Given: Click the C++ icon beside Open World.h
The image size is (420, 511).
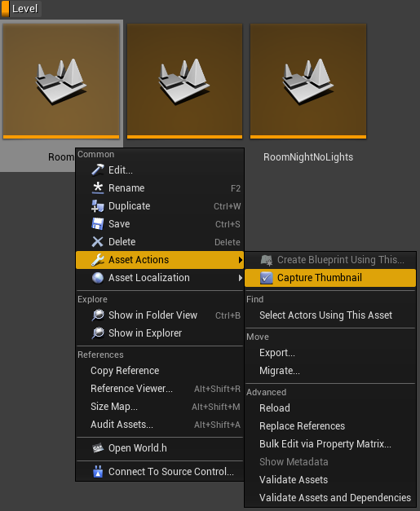Looking at the screenshot, I should [x=98, y=448].
